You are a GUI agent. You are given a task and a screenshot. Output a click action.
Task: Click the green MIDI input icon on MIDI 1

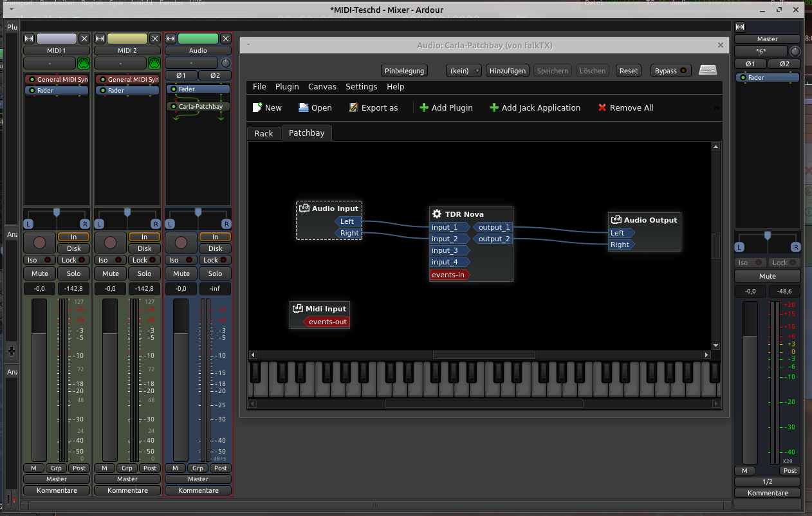[83, 63]
